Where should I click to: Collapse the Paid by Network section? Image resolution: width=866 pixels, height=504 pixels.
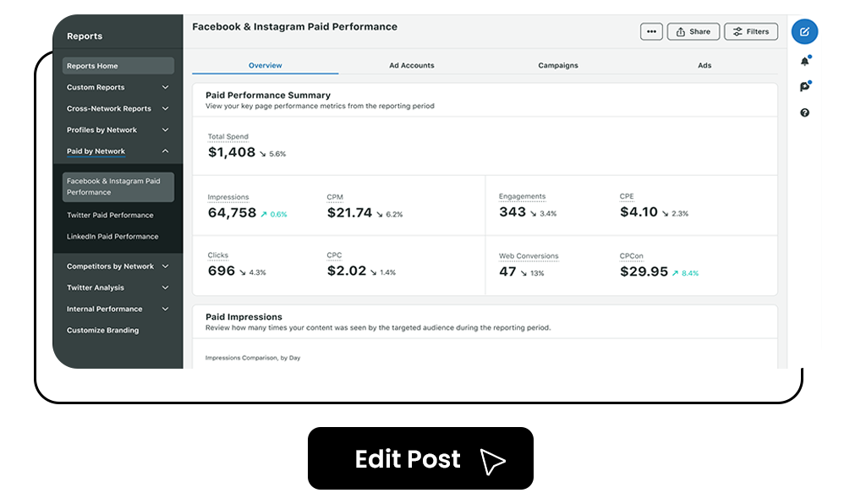pos(165,151)
